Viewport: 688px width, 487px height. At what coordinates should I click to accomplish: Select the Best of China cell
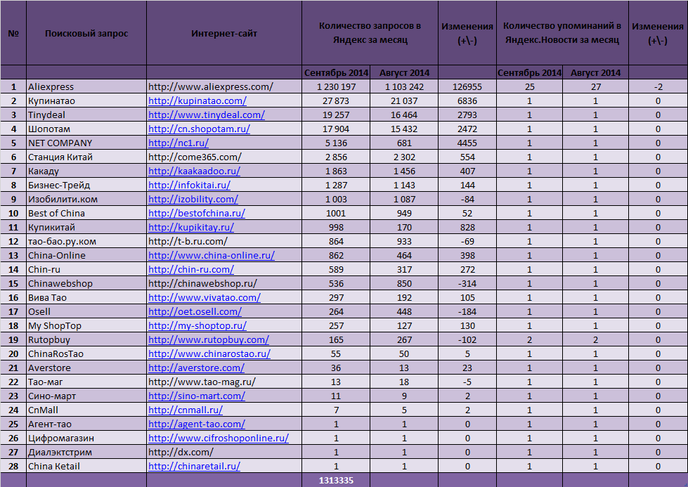86,213
